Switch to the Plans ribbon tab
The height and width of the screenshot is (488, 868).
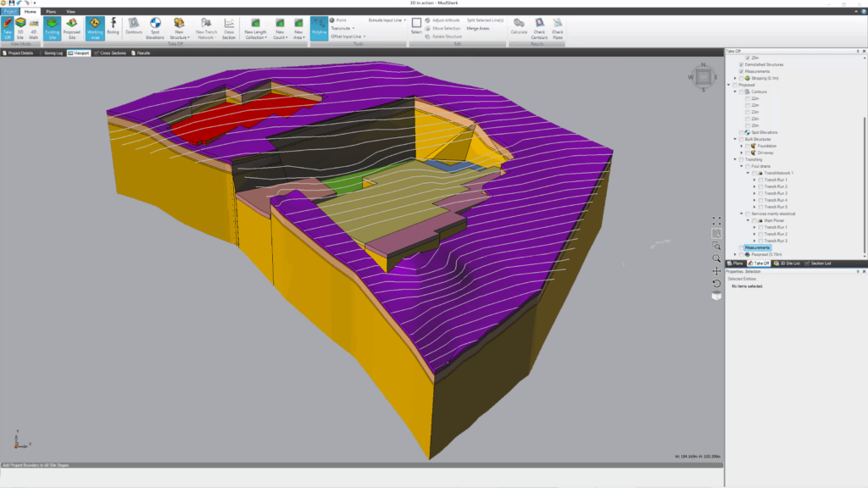tap(52, 12)
